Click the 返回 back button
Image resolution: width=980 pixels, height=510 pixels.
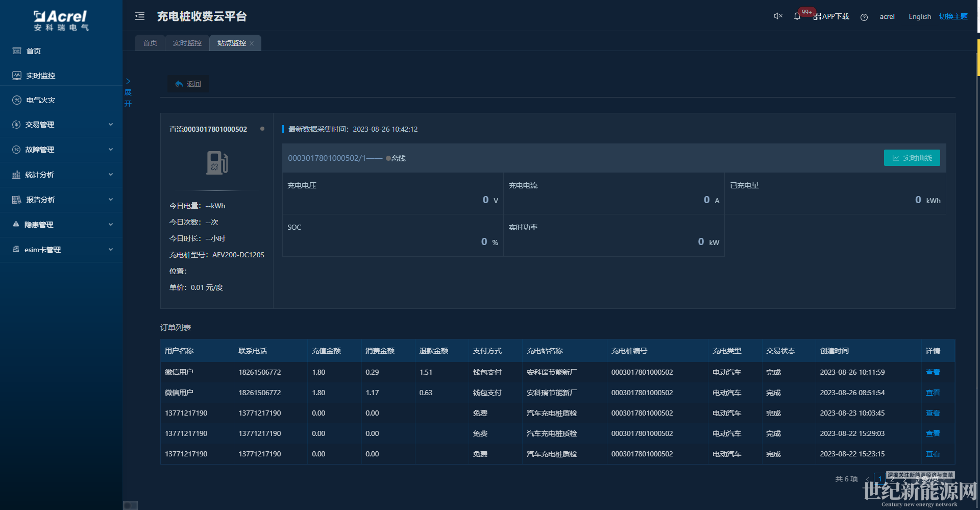tap(188, 84)
